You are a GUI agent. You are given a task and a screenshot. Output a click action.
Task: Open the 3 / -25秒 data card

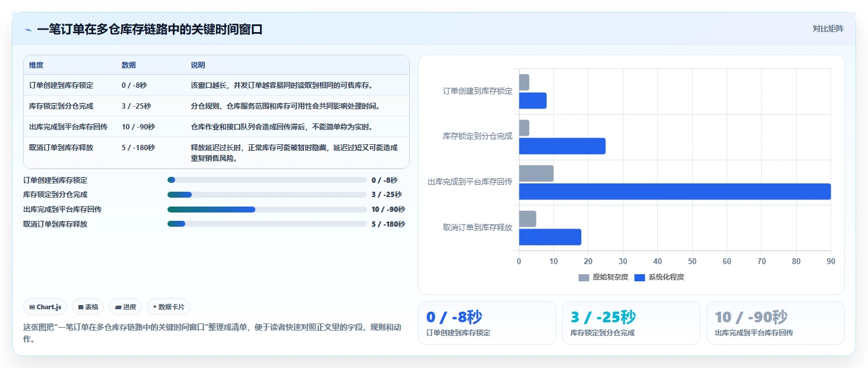point(631,323)
